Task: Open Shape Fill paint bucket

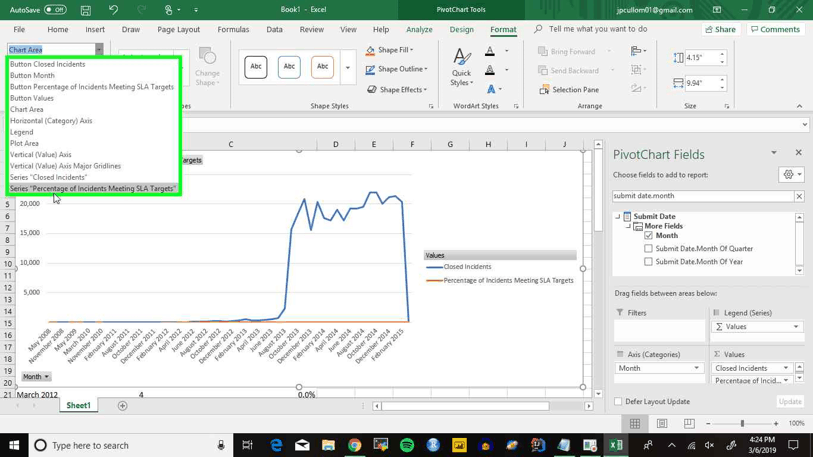Action: point(370,50)
